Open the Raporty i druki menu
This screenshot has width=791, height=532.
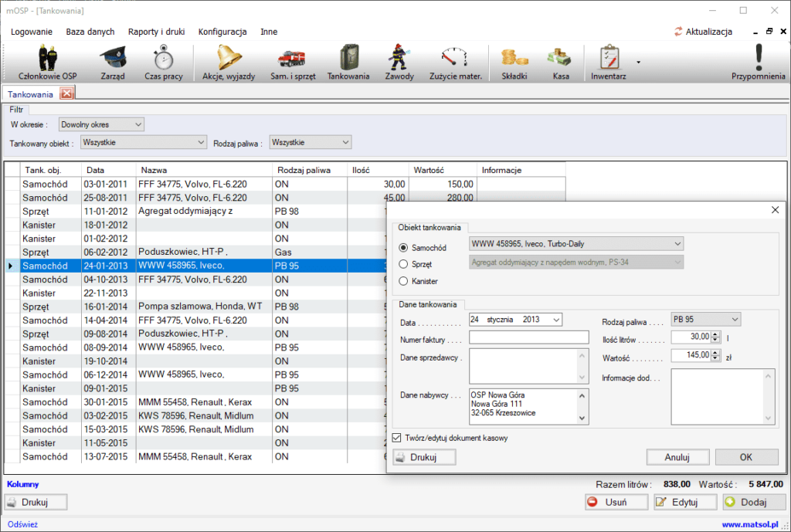point(156,32)
